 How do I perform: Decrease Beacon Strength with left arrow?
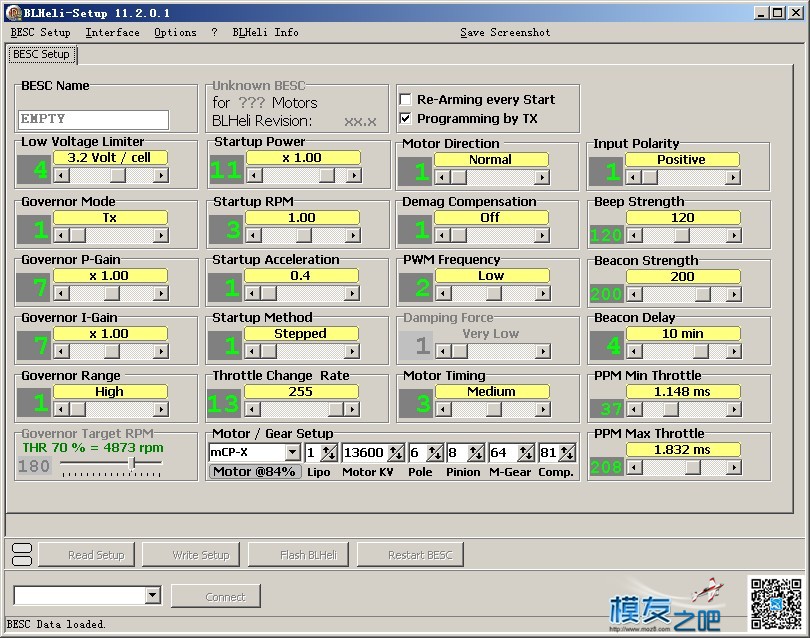click(634, 294)
